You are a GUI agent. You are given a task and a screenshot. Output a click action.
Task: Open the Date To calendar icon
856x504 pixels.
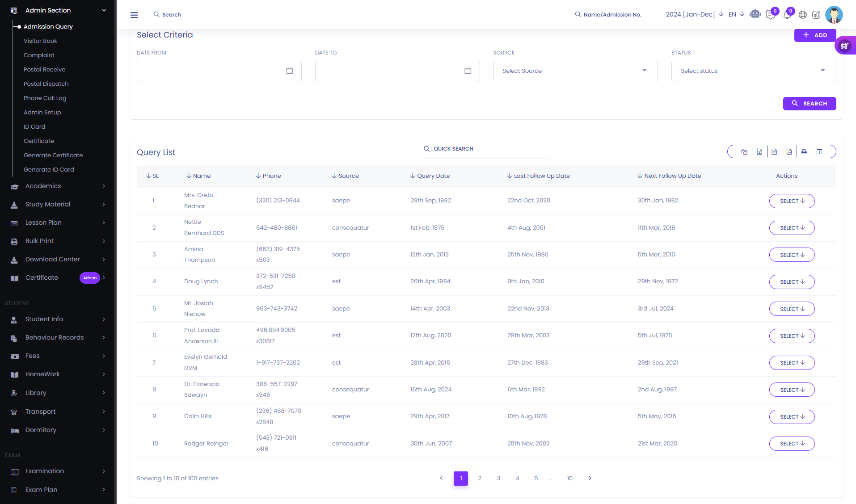click(x=468, y=71)
